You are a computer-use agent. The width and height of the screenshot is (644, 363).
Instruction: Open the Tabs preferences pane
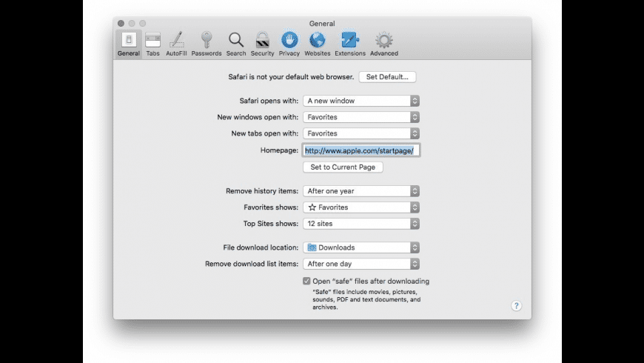[x=152, y=44]
